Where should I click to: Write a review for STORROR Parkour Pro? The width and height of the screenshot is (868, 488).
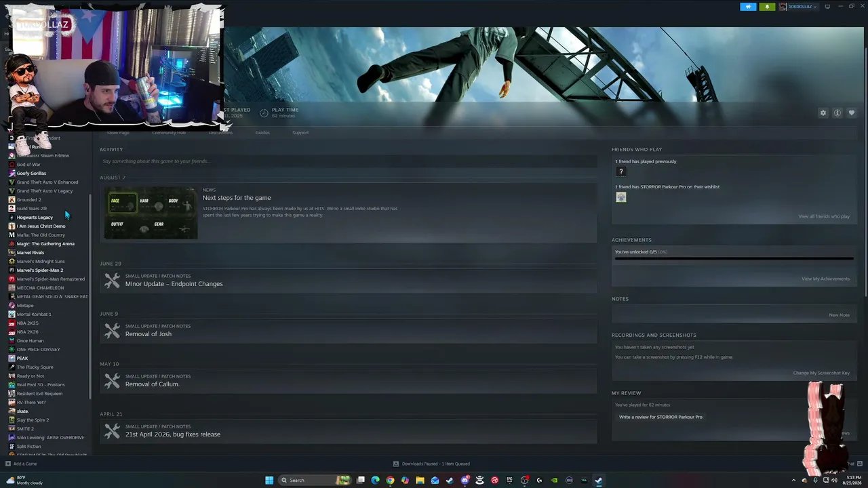(x=660, y=417)
